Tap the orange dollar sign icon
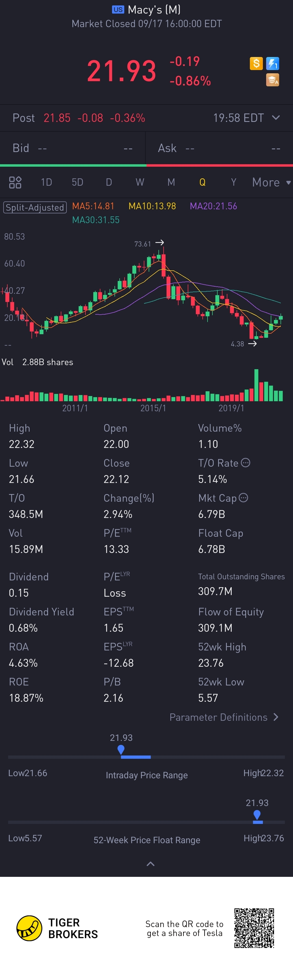293x980 pixels. [256, 63]
